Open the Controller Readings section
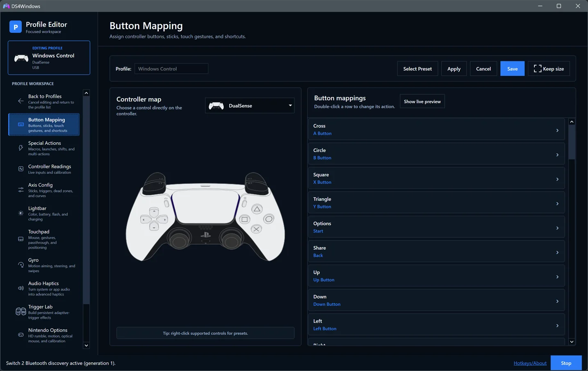Screen dimensions: 588x371 pos(44,169)
